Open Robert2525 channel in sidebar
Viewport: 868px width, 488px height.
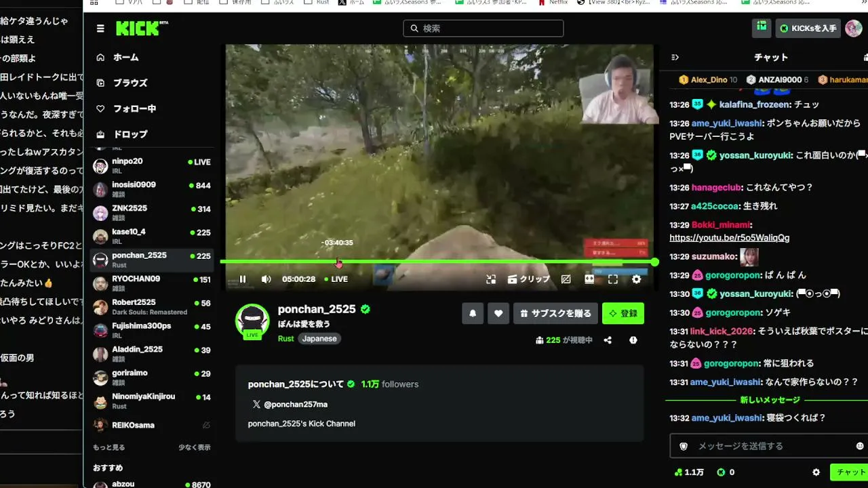(x=152, y=306)
